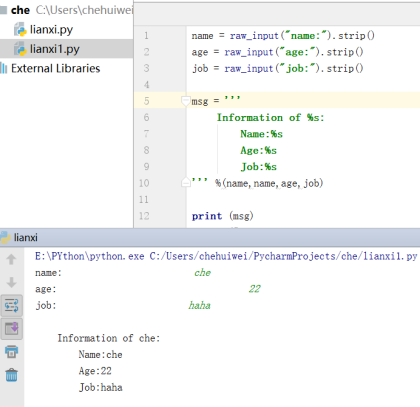
Task: Click the Python icon on lianxi run tab
Action: pyautogui.click(x=5, y=238)
